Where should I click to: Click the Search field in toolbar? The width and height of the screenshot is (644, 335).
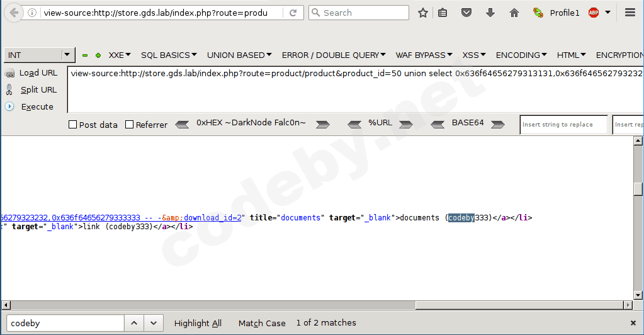tap(359, 13)
